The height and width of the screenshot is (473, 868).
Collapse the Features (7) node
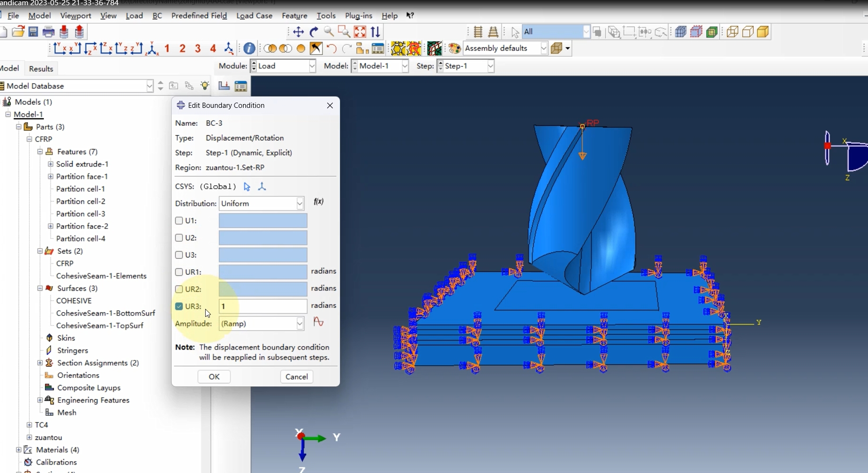pos(40,151)
